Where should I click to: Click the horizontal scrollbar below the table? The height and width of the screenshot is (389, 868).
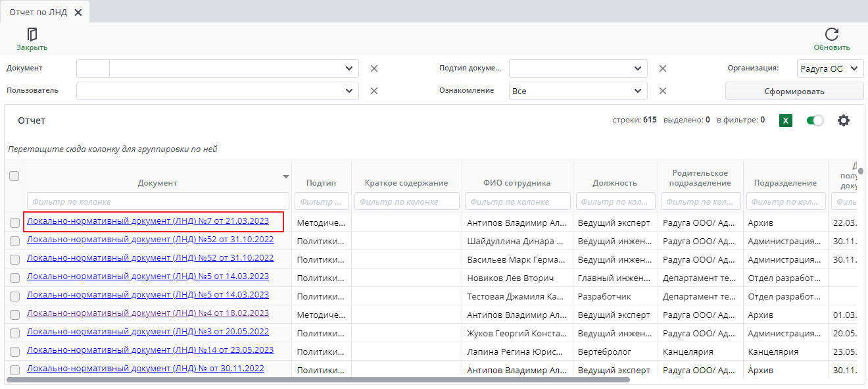click(318, 380)
